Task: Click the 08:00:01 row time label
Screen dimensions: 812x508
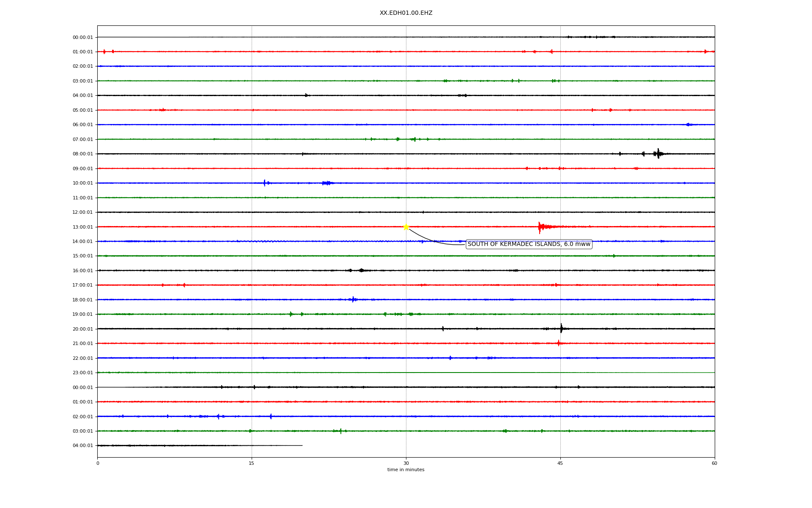Action: click(x=82, y=154)
